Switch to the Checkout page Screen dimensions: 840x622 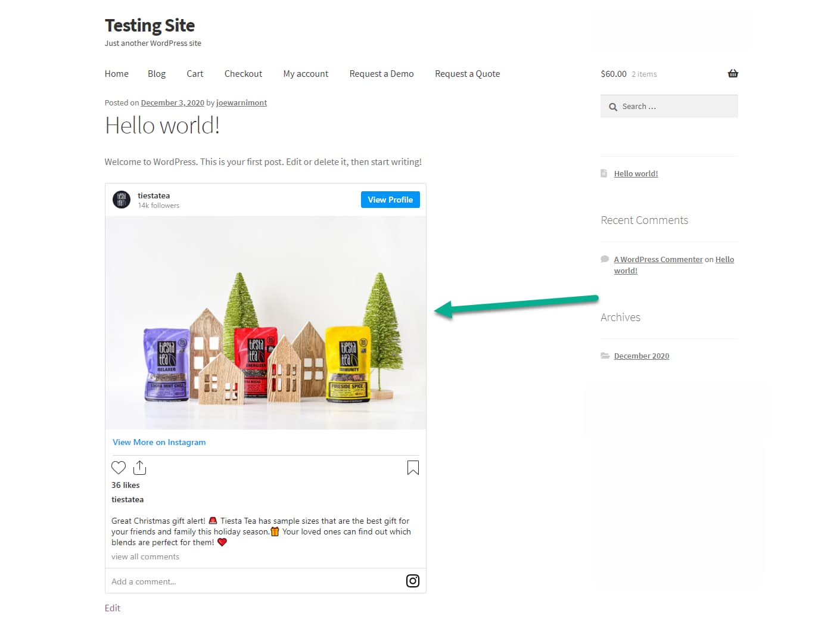pyautogui.click(x=243, y=73)
